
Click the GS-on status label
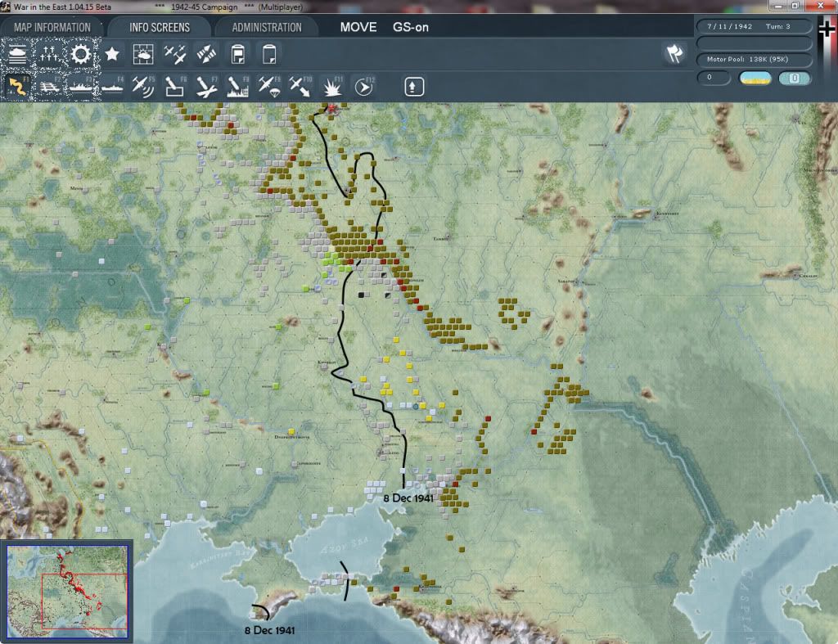(x=411, y=27)
